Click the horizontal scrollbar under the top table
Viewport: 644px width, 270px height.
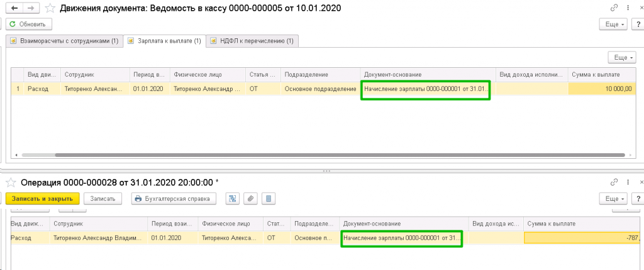coord(314,154)
